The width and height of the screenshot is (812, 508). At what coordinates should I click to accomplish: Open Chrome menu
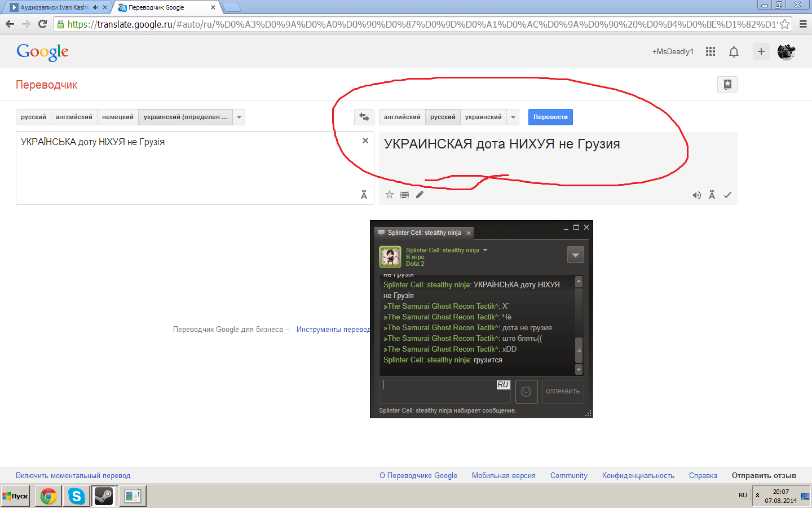pos(803,24)
